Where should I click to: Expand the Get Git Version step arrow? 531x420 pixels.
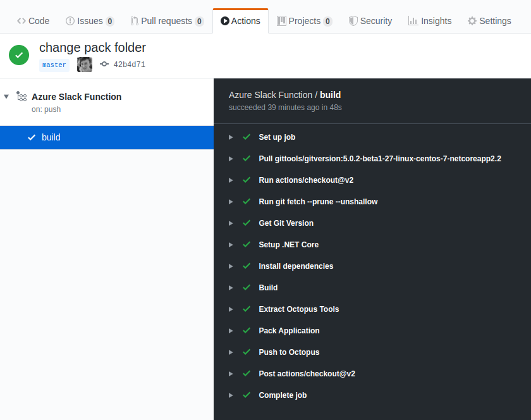pos(231,223)
